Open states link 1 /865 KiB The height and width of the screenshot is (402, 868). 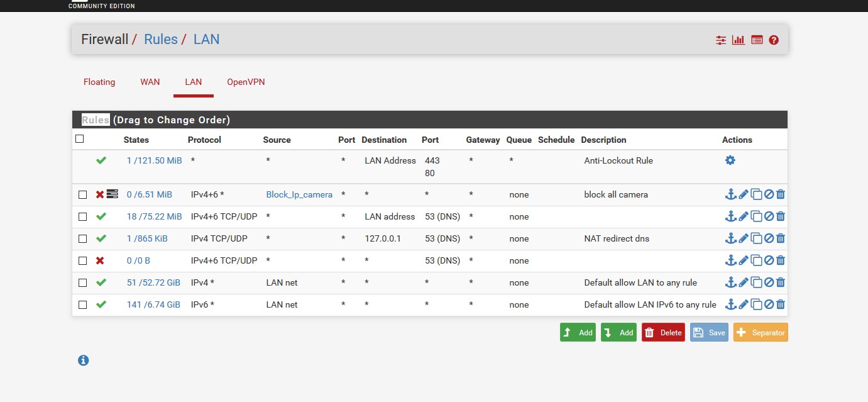(x=147, y=238)
